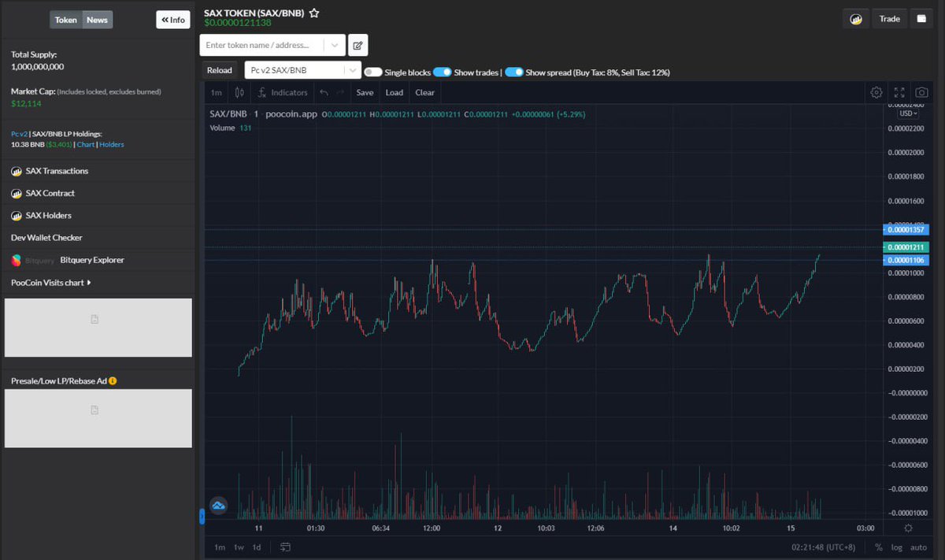Screen dimensions: 945x560
Task: Select the 1w range at chart bottom
Action: tap(239, 547)
